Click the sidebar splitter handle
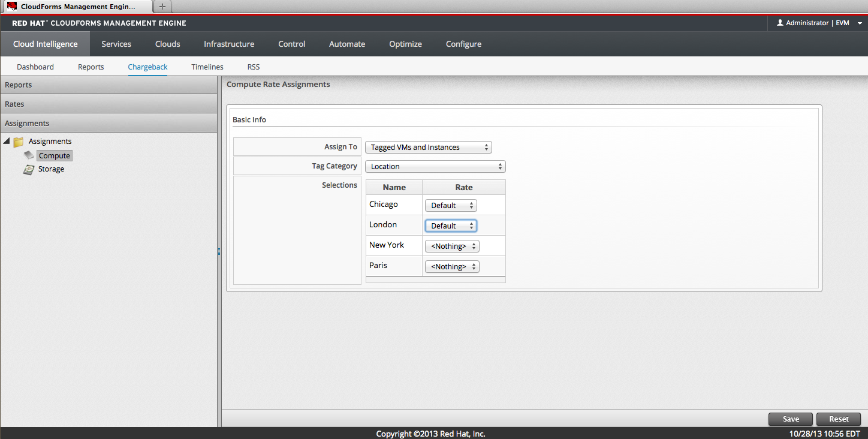 click(219, 252)
